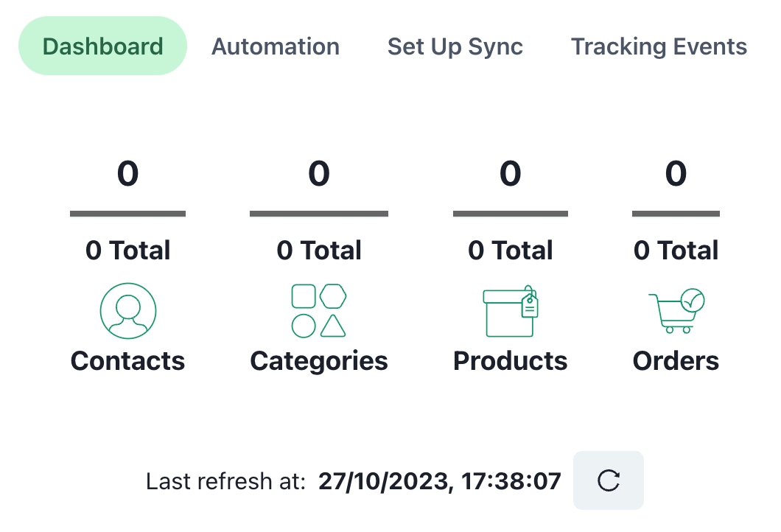Image resolution: width=781 pixels, height=532 pixels.
Task: Click the Products box icon
Action: (x=510, y=311)
